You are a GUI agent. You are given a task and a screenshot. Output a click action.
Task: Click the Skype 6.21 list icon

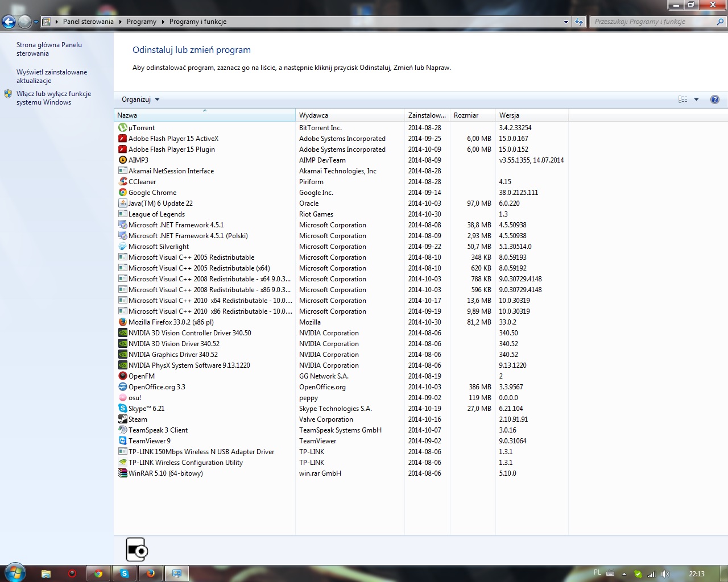[122, 409]
